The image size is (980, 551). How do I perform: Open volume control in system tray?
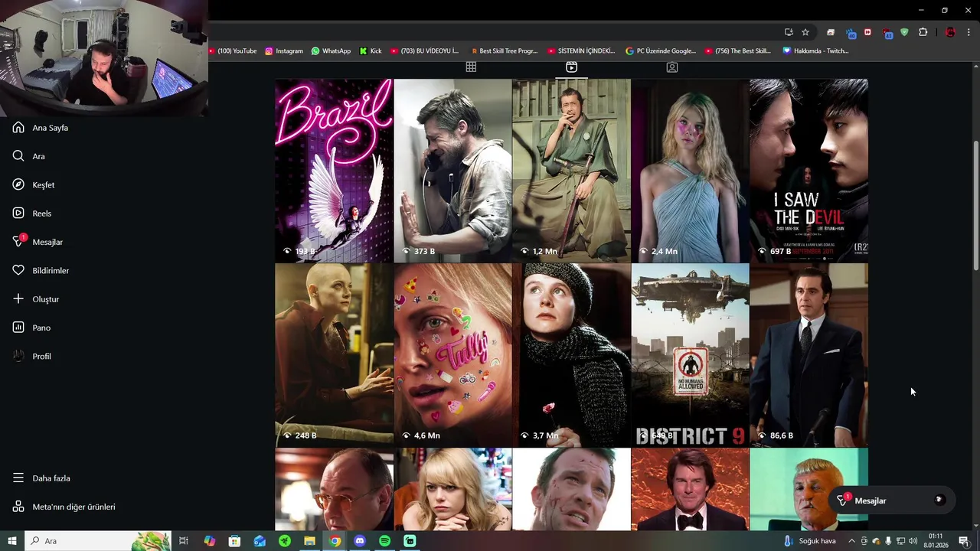[913, 541]
